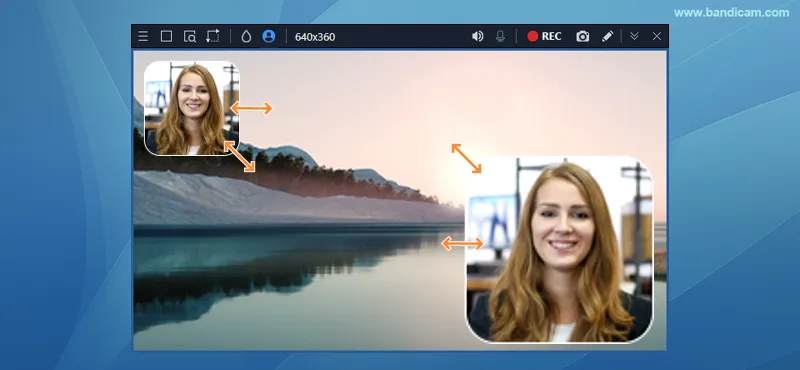Screen dimensions: 800x370
Task: Open the Bandicam hamburger menu
Action: pyautogui.click(x=143, y=36)
